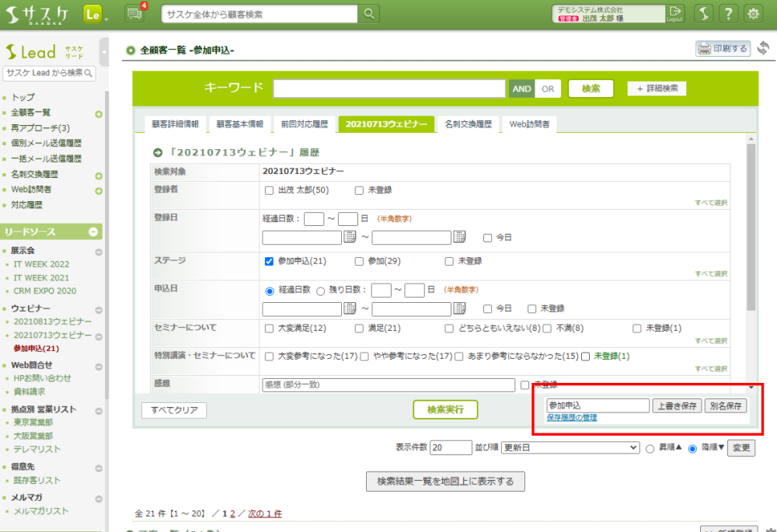Switch to the 顧客基本情報 tab
This screenshot has height=532, width=777.
[239, 124]
